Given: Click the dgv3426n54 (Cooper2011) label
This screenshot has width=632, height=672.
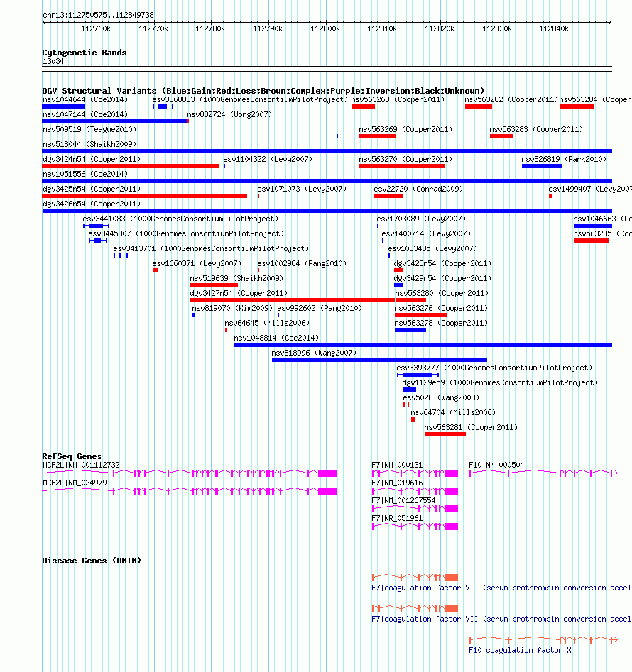Looking at the screenshot, I should (x=92, y=204).
